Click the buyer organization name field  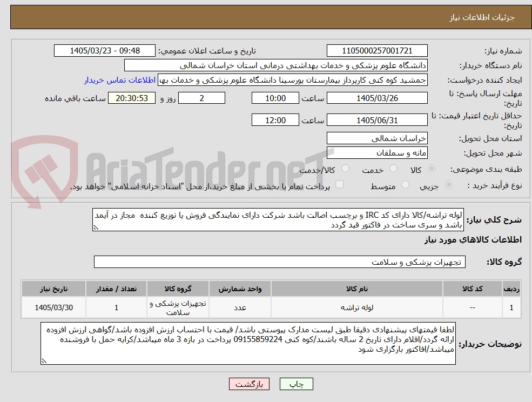pos(276,65)
